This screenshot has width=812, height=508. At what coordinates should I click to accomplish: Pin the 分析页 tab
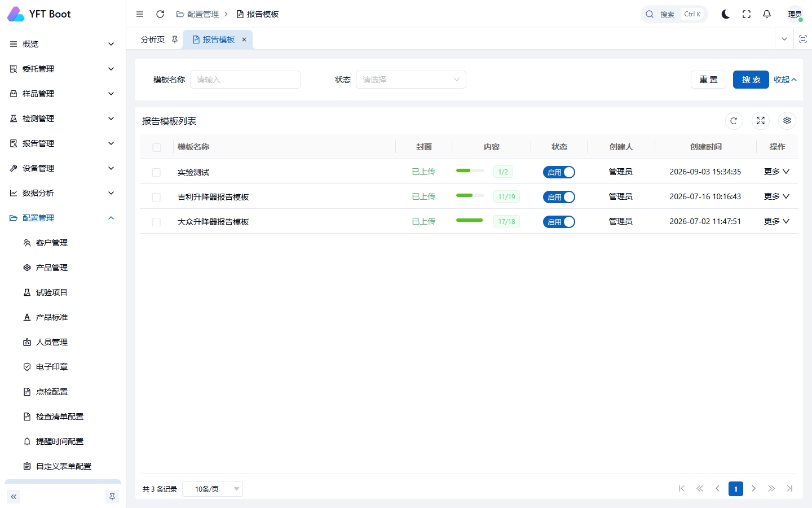(175, 40)
